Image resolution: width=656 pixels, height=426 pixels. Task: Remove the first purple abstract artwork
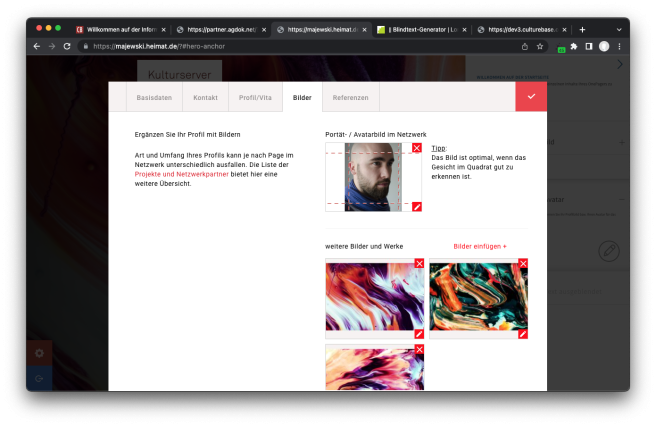point(419,264)
